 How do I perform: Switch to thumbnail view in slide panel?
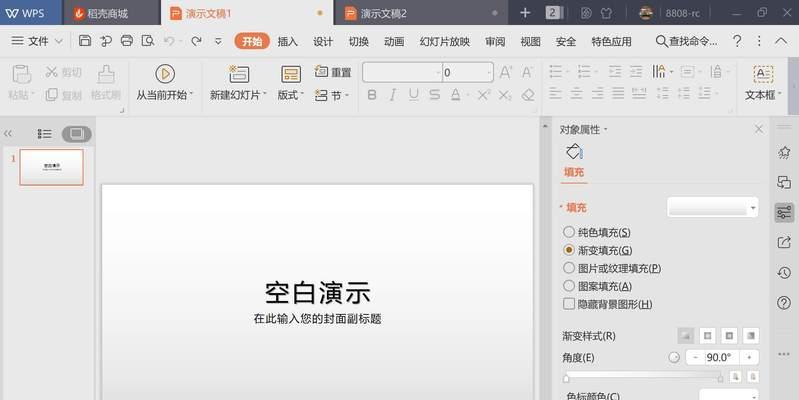(76, 134)
